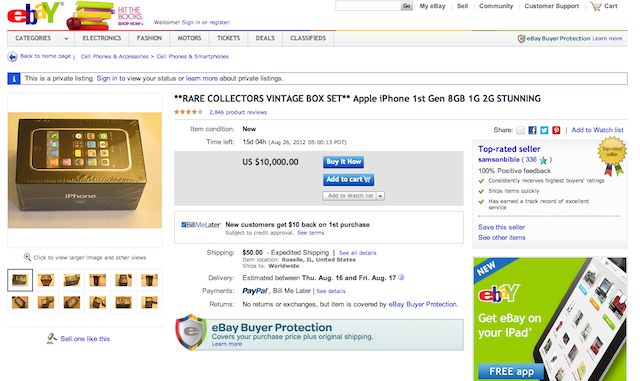Select the Deals tab
This screenshot has height=381, width=640.
[x=265, y=38]
